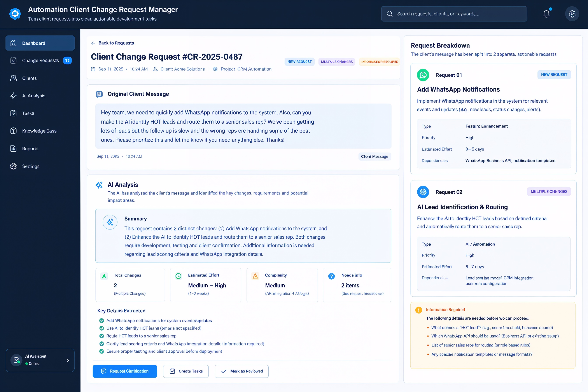Open Knowledge Base sidebar item
Viewport: 588px width, 392px height.
tap(40, 131)
